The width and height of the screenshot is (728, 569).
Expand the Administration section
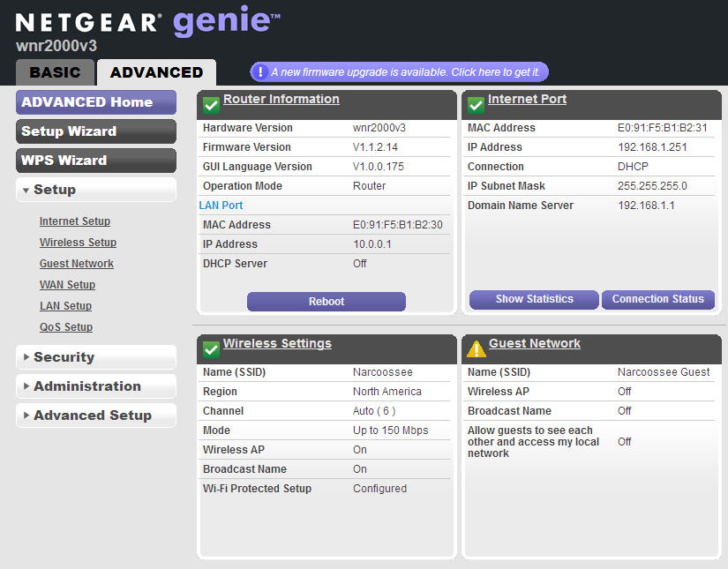[x=96, y=386]
